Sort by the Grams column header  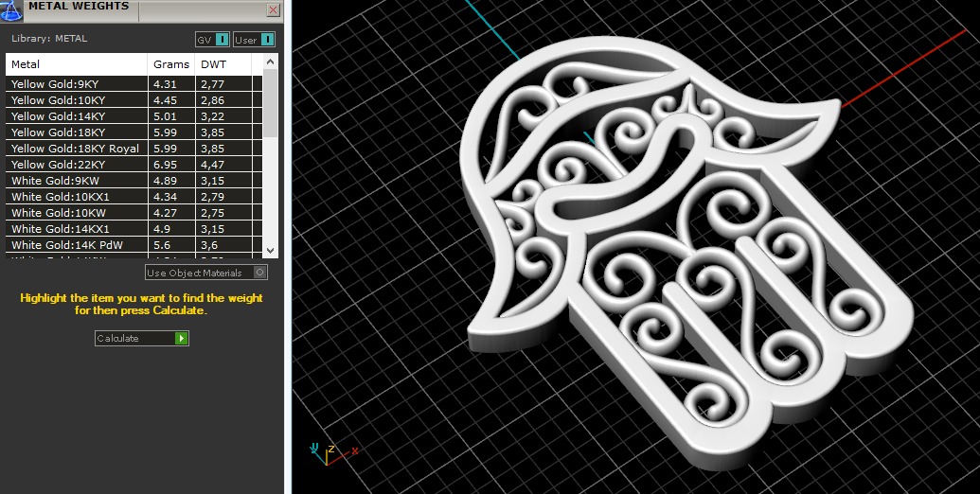click(171, 64)
